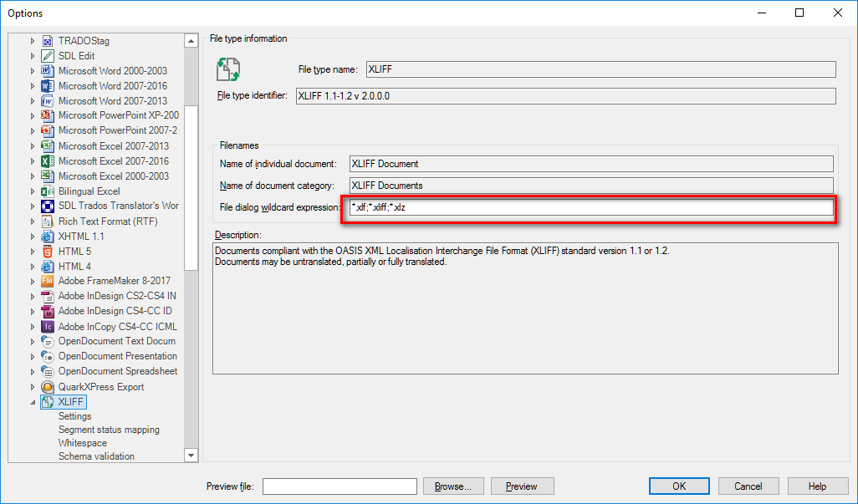Click the tree scrollbar down arrow

(x=191, y=455)
